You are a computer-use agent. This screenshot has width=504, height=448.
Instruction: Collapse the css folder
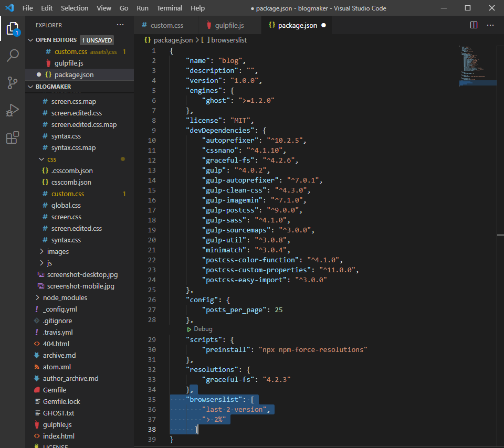(41, 159)
